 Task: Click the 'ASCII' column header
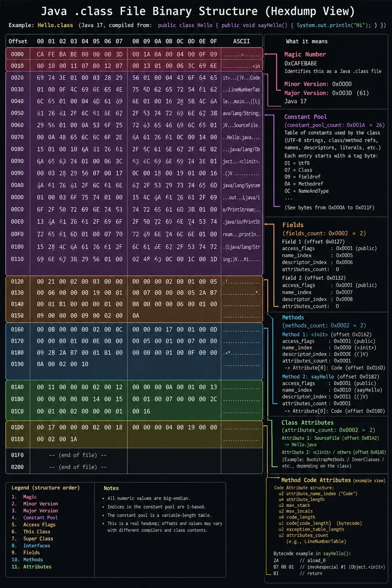[x=242, y=41]
